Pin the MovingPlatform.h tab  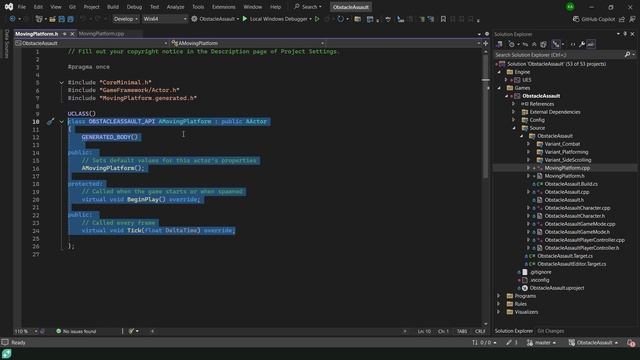pos(64,34)
